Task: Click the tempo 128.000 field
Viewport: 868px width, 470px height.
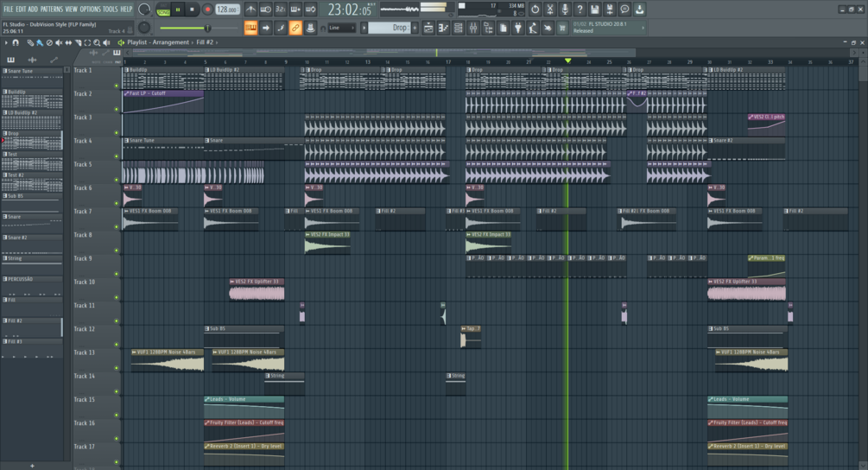Action: click(x=227, y=10)
